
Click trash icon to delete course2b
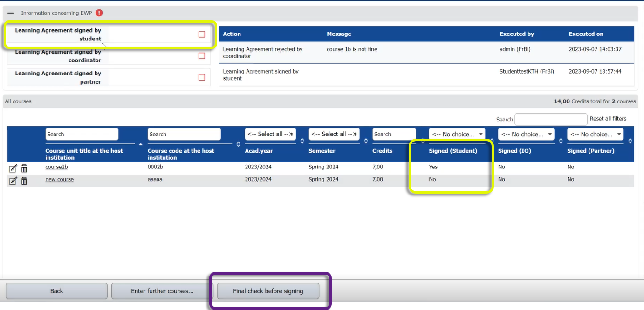point(24,168)
